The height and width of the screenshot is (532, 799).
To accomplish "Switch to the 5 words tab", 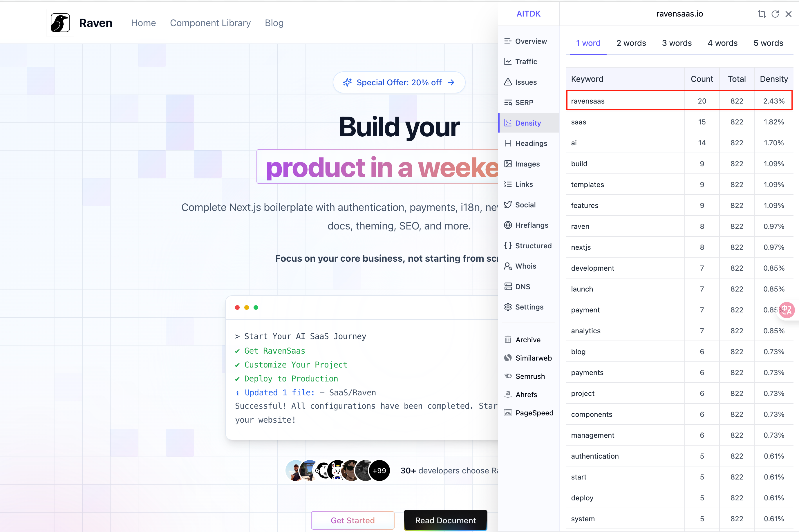I will (768, 43).
